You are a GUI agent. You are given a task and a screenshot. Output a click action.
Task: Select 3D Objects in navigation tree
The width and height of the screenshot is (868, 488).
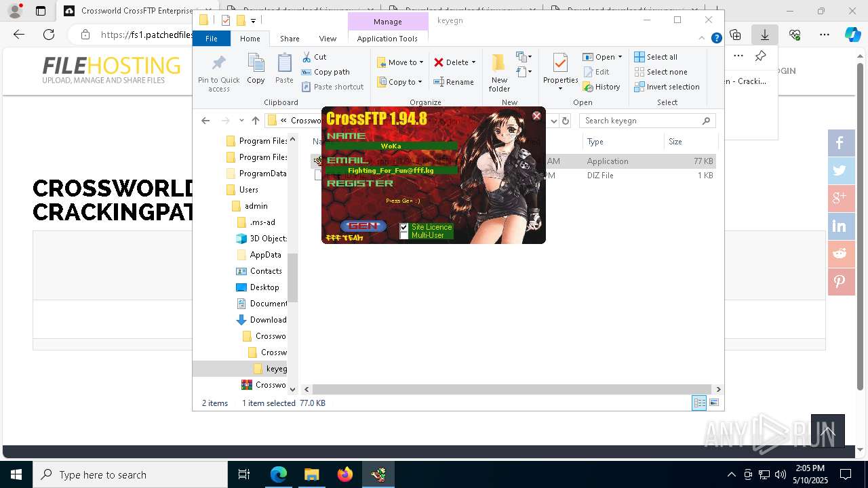(x=261, y=239)
